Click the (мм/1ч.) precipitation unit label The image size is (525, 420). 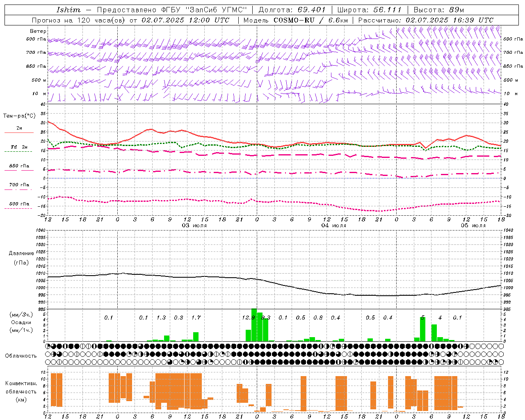[21, 330]
